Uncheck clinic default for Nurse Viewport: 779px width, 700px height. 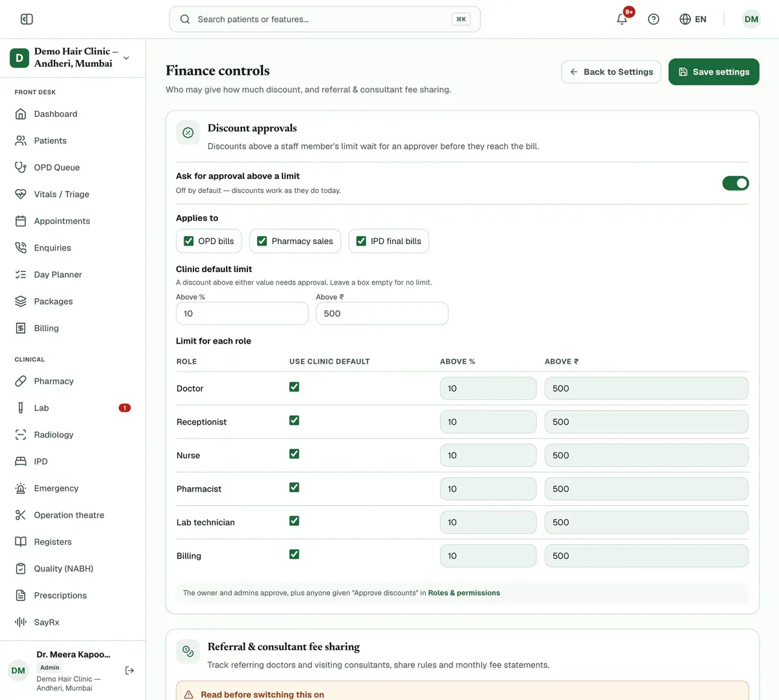(294, 454)
